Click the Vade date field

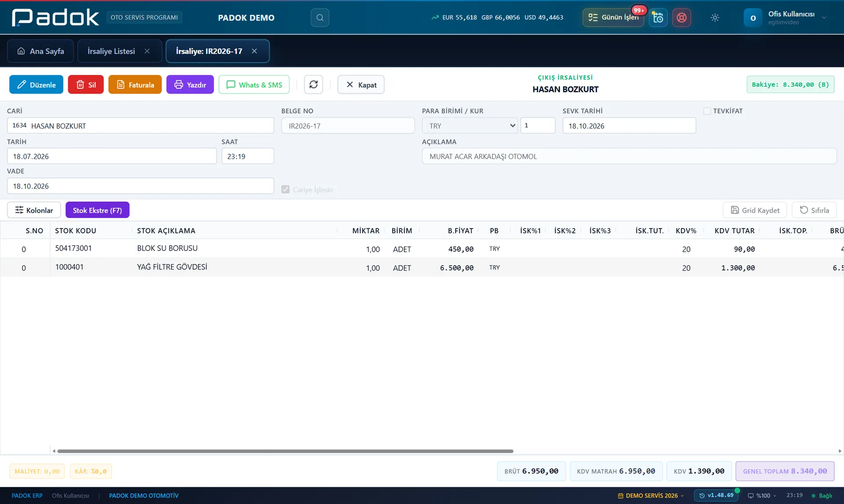pos(141,186)
